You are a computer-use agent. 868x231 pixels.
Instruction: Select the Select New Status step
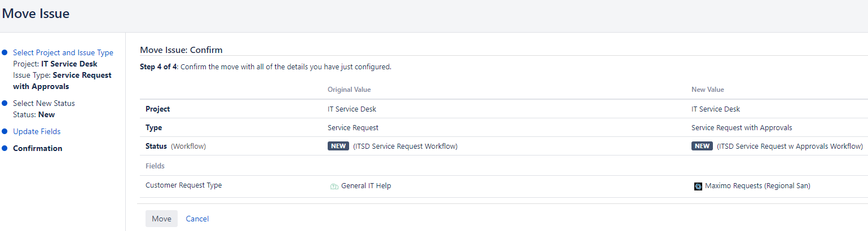44,104
